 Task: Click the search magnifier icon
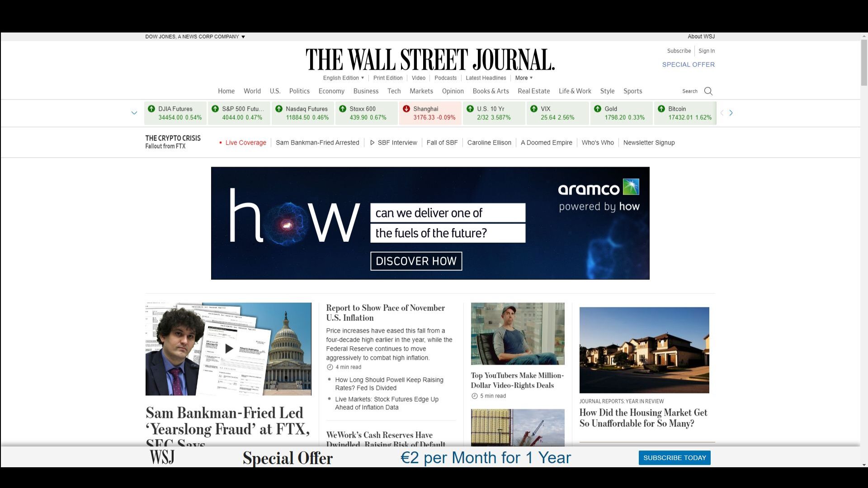click(x=708, y=91)
